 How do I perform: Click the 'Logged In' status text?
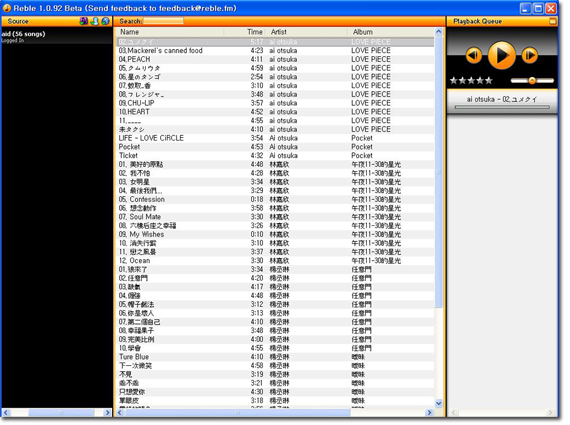pyautogui.click(x=12, y=40)
